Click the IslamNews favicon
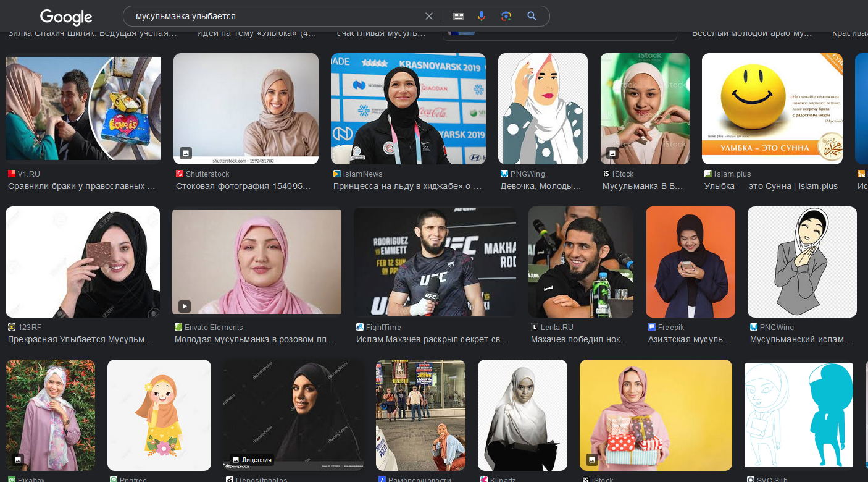This screenshot has height=482, width=868. [337, 174]
